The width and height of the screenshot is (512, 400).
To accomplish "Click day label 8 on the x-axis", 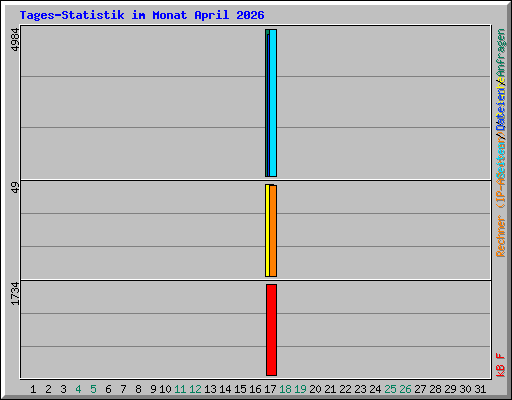I will (138, 389).
